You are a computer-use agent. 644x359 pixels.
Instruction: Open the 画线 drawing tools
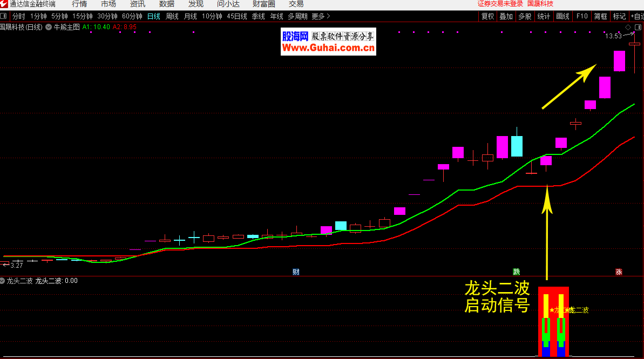562,16
